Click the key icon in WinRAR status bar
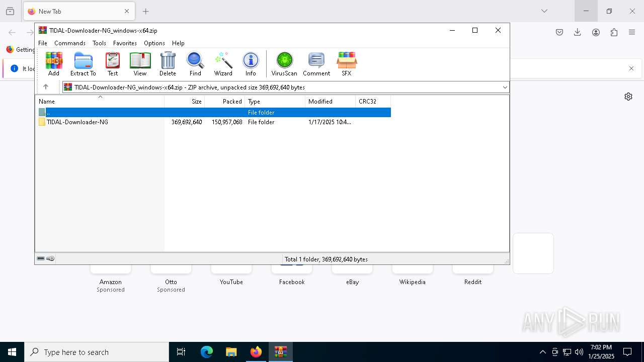 pos(50,259)
